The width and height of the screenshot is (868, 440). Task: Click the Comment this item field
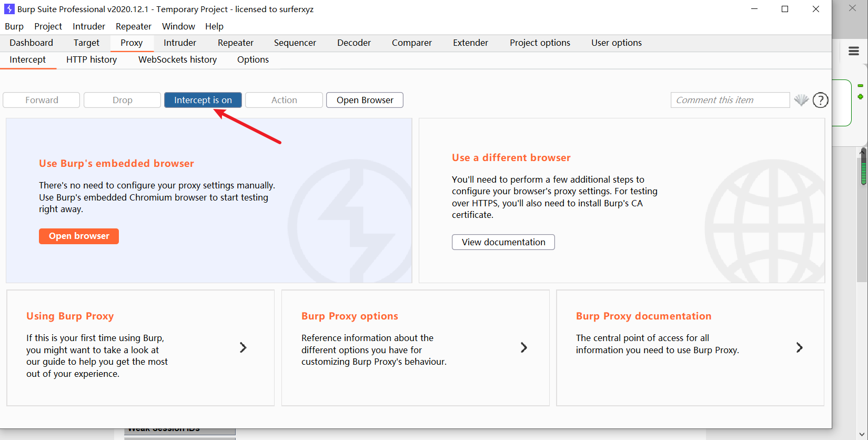pos(730,100)
